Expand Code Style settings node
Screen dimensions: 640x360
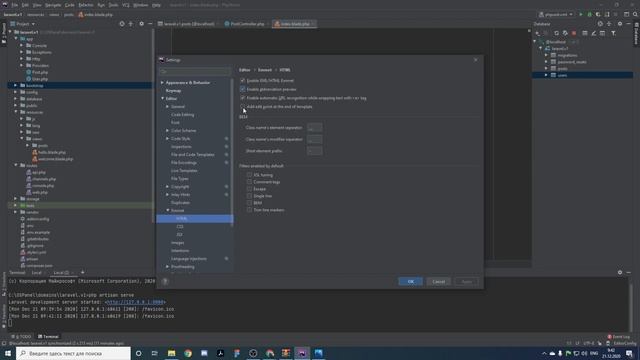pos(167,139)
